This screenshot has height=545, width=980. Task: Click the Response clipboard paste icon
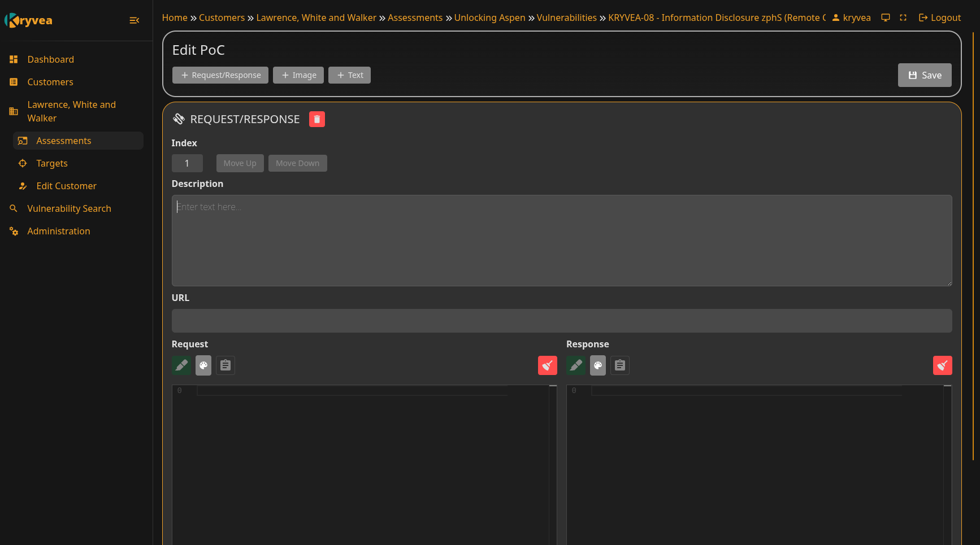click(620, 365)
